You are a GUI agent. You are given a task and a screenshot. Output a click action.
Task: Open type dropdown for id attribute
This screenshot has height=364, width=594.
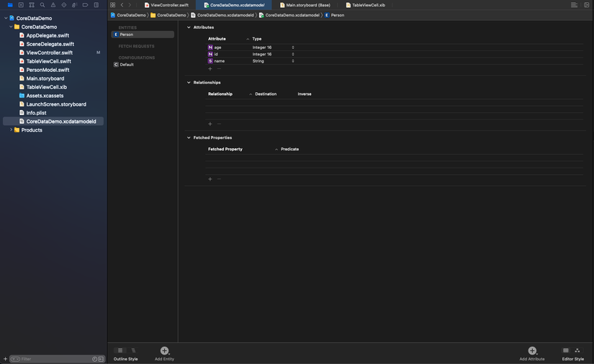(293, 54)
